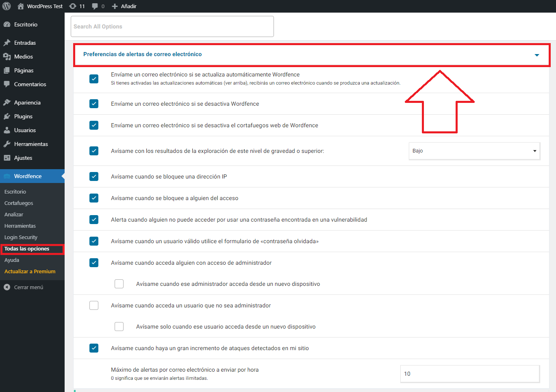The height and width of the screenshot is (392, 556).
Task: Open Wordfence Cortafuegos submenu item
Action: [x=19, y=203]
